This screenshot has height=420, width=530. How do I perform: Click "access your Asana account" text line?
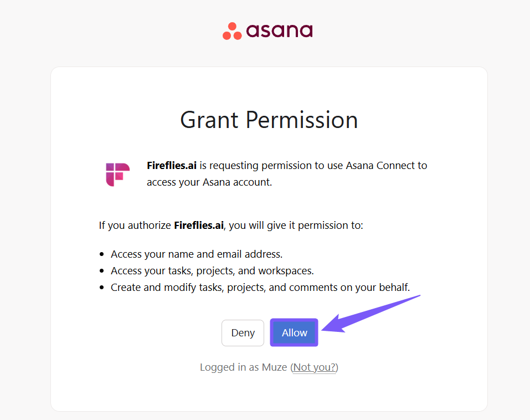(209, 182)
